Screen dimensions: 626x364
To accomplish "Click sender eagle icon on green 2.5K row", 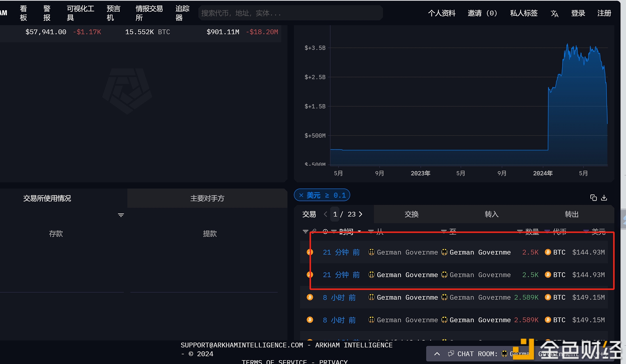I will (371, 275).
